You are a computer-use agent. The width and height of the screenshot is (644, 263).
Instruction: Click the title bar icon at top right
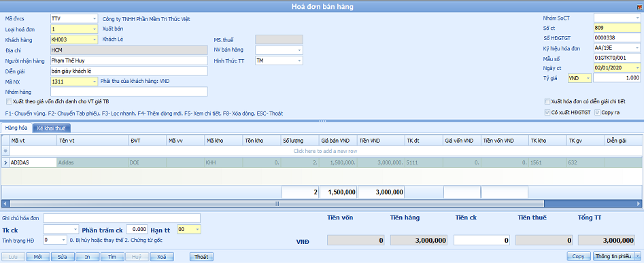[639, 7]
